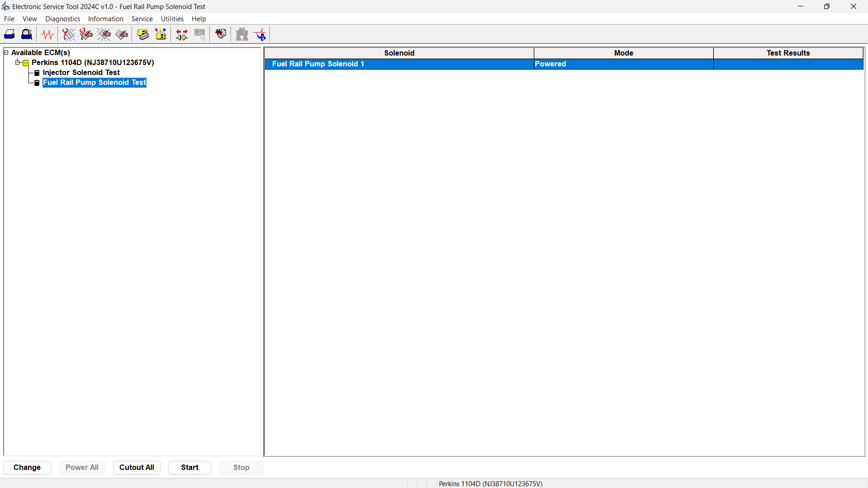Open the Status Tool waveform icon
The width and height of the screenshot is (868, 488).
47,34
